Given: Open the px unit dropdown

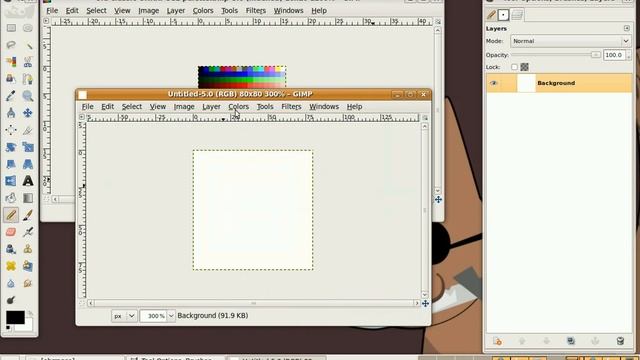Looking at the screenshot, I should point(124,316).
